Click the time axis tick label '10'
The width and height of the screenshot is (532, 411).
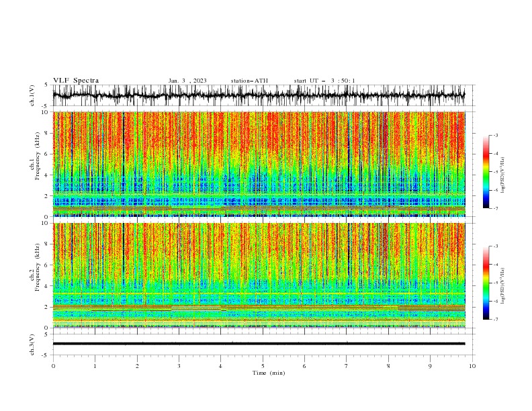[x=472, y=366]
